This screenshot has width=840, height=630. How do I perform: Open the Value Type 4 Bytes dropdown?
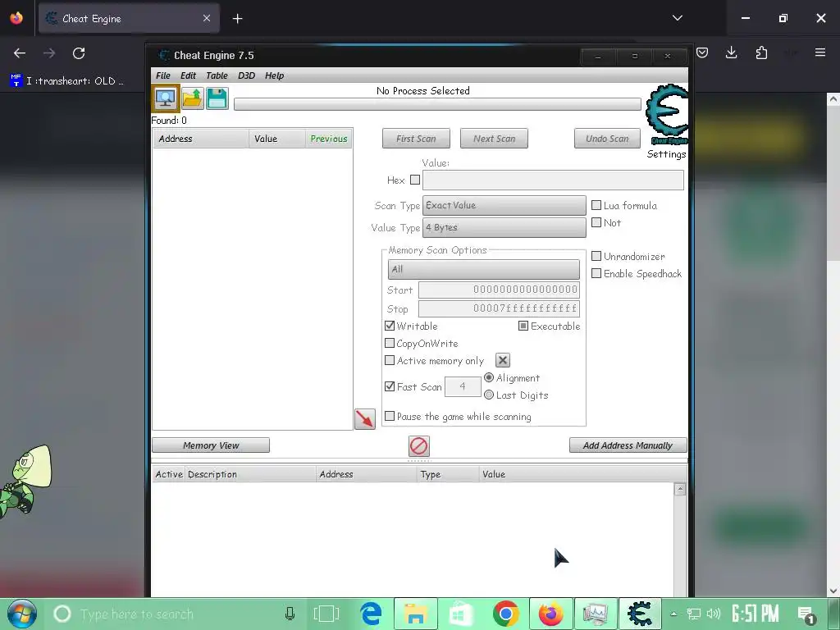pos(504,227)
